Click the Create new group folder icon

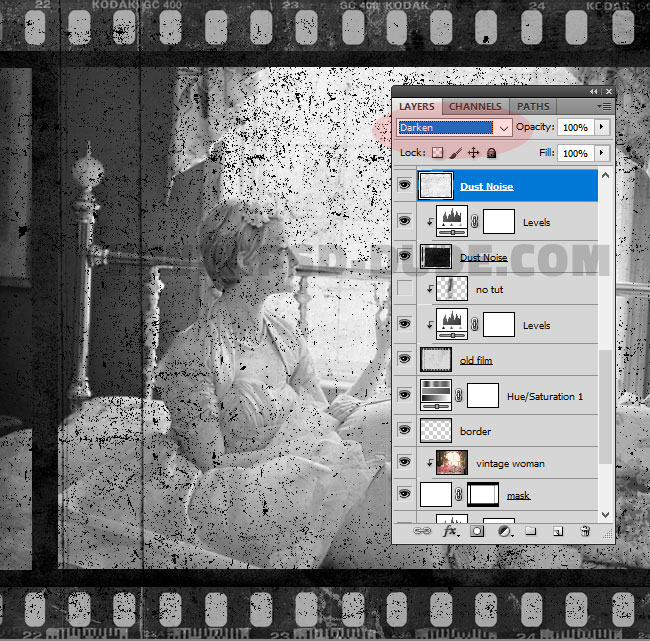click(x=531, y=531)
